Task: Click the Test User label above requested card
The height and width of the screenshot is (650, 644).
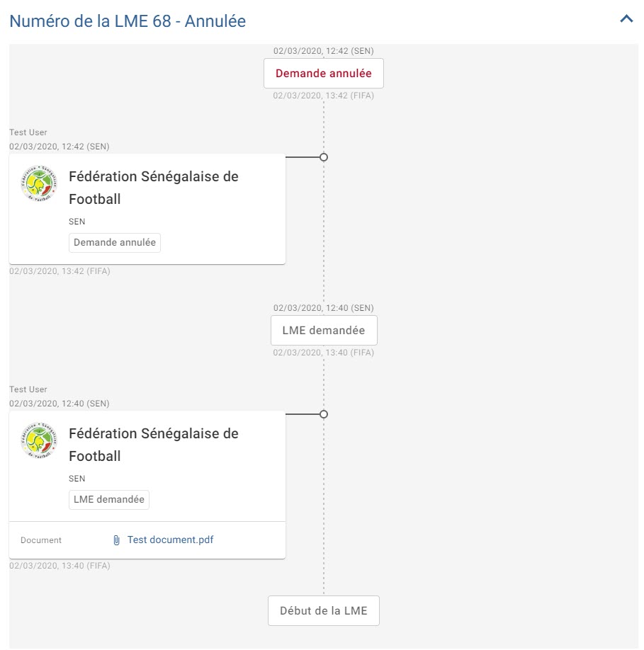Action: (28, 389)
